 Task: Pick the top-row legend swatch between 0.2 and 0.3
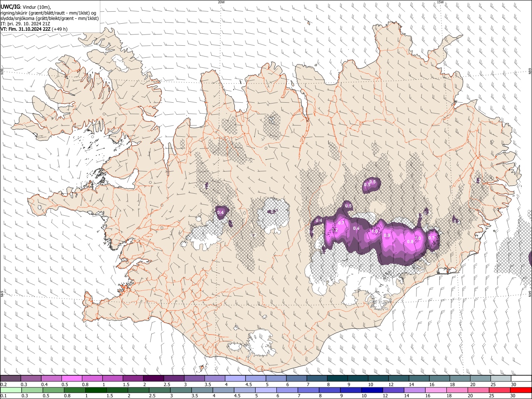point(10,379)
